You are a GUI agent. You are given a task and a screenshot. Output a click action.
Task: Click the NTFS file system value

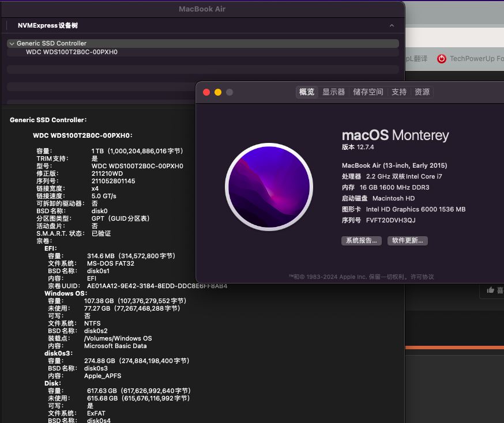[92, 323]
